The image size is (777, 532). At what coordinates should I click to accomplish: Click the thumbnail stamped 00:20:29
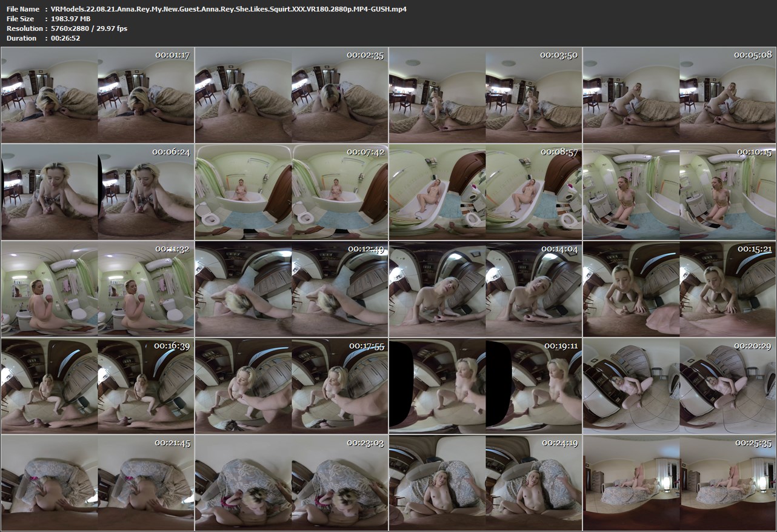tap(679, 386)
